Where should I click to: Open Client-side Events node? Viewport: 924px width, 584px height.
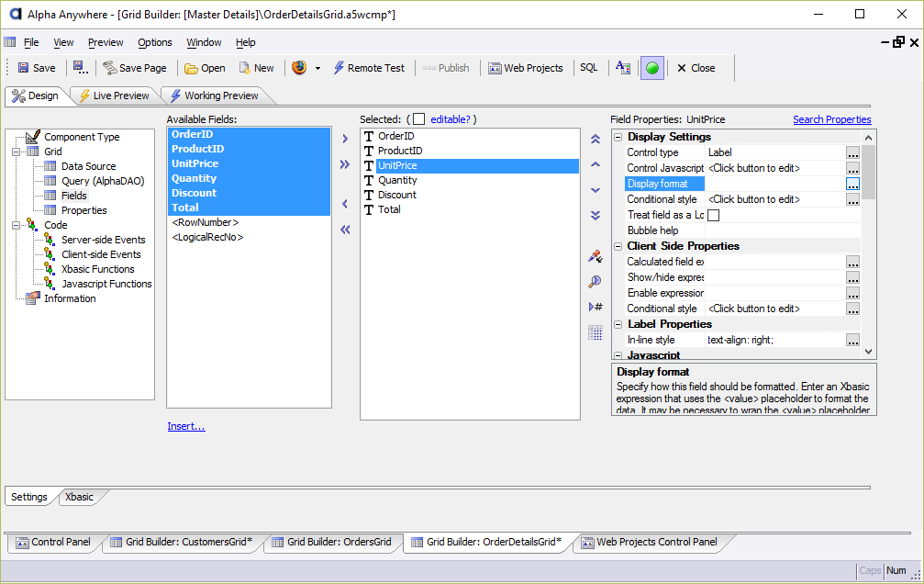(101, 254)
